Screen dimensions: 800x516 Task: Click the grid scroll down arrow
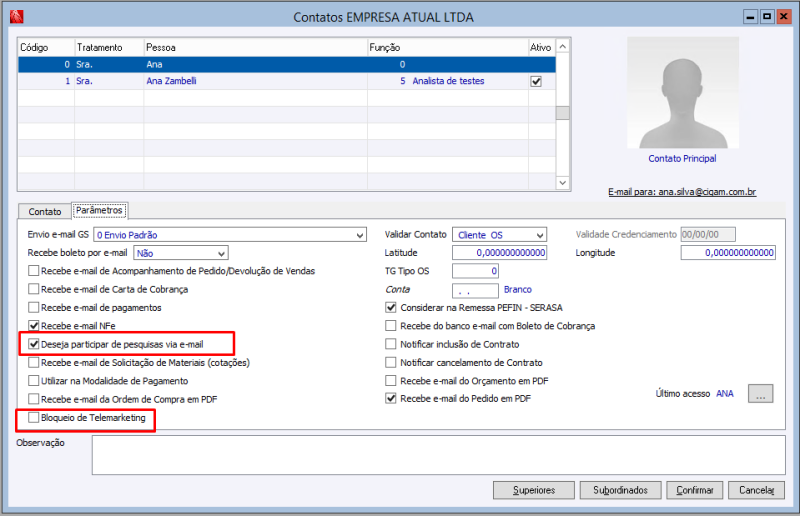563,183
